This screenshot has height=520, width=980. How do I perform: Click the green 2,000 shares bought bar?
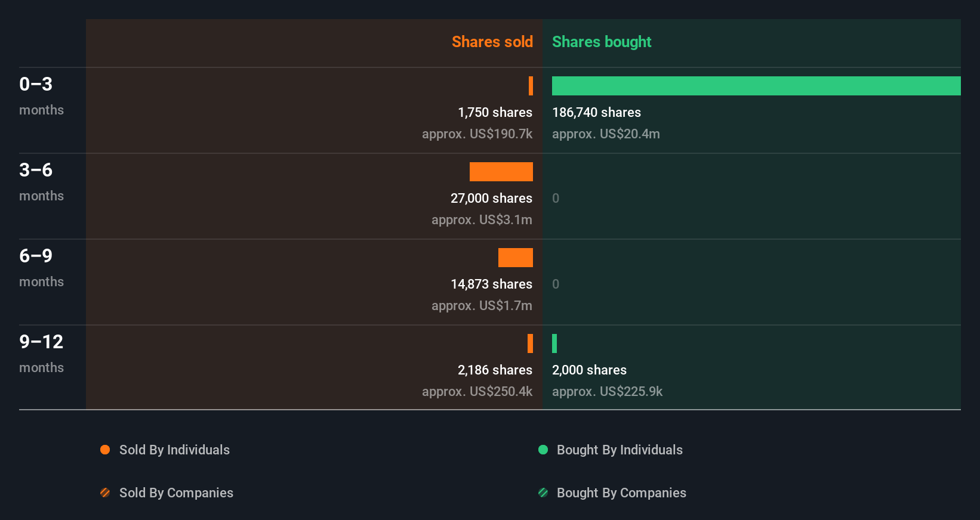coord(554,343)
